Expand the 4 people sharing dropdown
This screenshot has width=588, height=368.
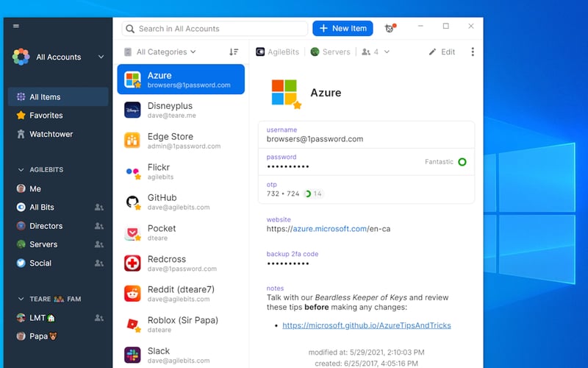click(376, 52)
